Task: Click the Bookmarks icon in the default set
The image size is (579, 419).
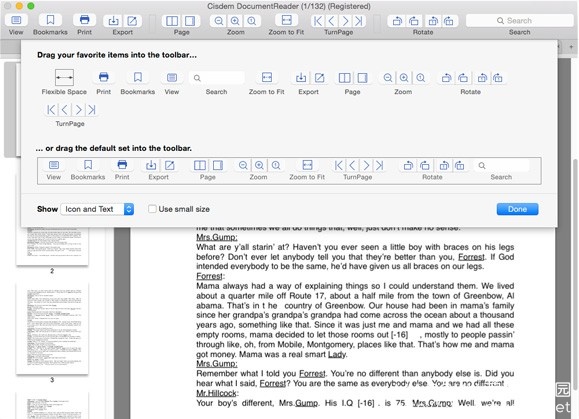Action: click(x=88, y=165)
